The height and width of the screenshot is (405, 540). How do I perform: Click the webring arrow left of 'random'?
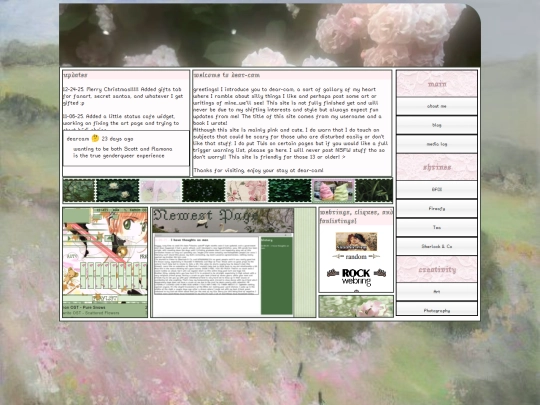click(338, 257)
